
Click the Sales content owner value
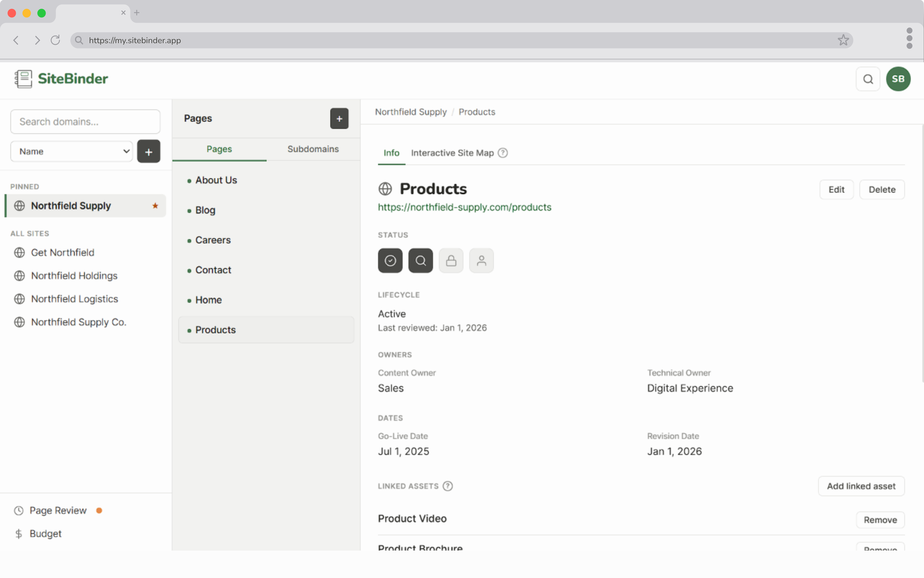(391, 388)
